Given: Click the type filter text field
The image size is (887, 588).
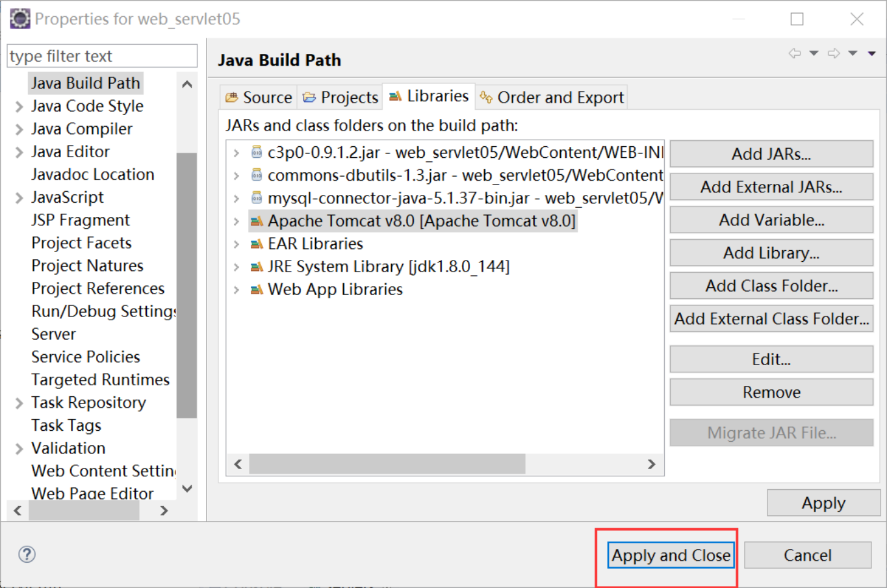Looking at the screenshot, I should 102,56.
